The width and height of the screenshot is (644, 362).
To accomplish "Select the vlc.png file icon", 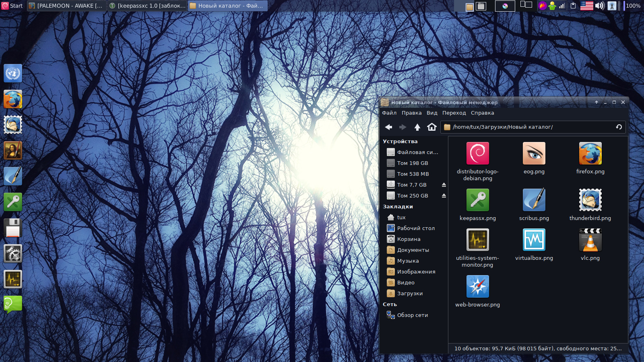I will [x=590, y=240].
